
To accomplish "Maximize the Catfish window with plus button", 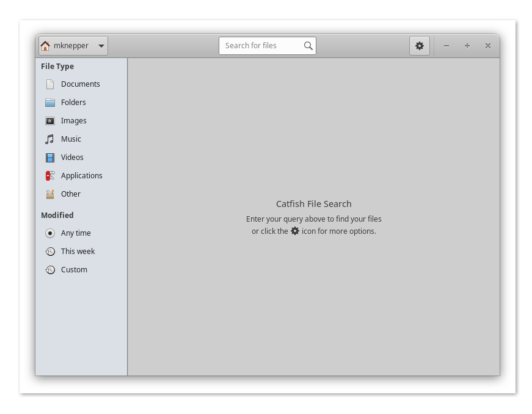I will [467, 46].
